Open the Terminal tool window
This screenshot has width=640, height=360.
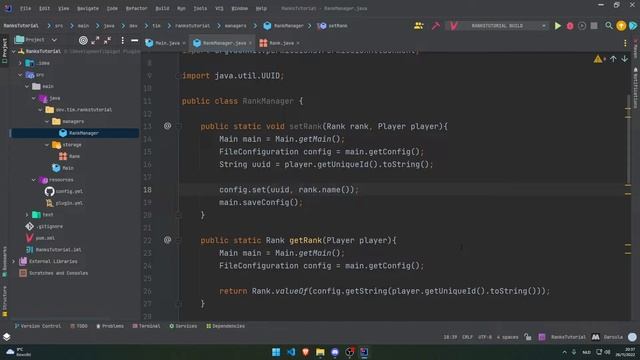point(146,326)
